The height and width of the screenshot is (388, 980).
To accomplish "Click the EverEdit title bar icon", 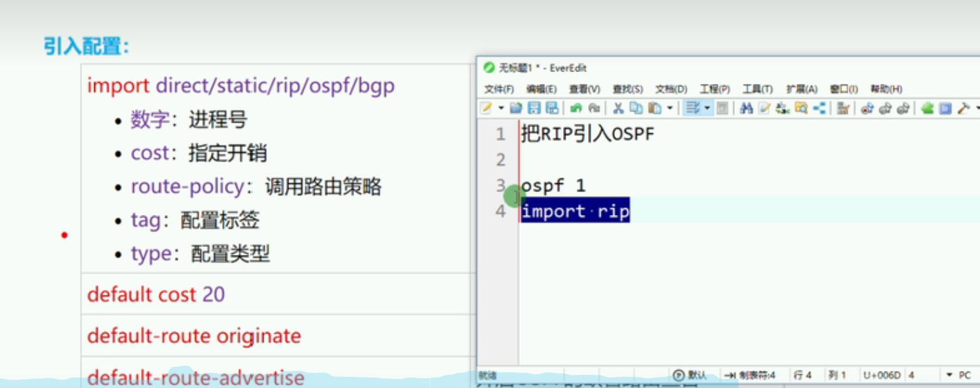I will coord(489,68).
